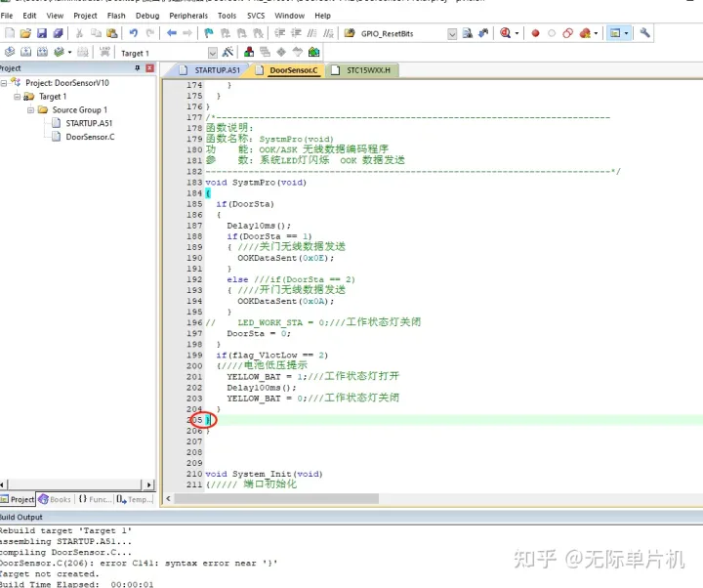The height and width of the screenshot is (588, 703).
Task: Click the Save file toolbar icon
Action: coord(42,33)
